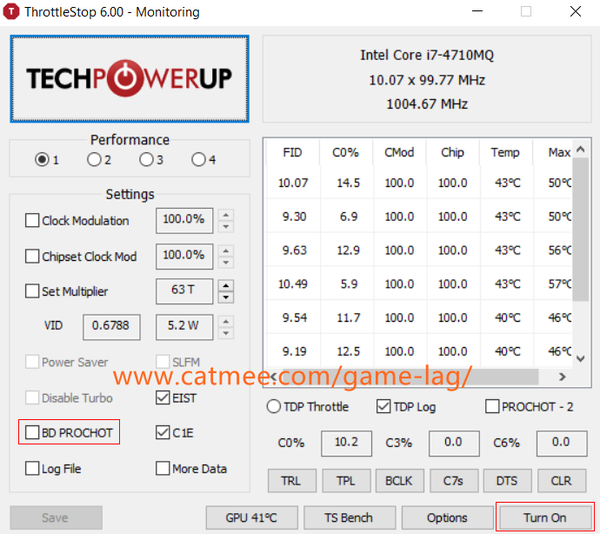Open the TPL turbo power limits button
The image size is (600, 534).
(x=346, y=480)
